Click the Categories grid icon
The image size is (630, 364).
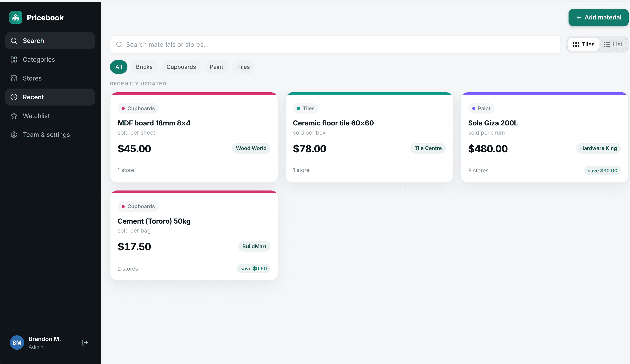coord(14,59)
